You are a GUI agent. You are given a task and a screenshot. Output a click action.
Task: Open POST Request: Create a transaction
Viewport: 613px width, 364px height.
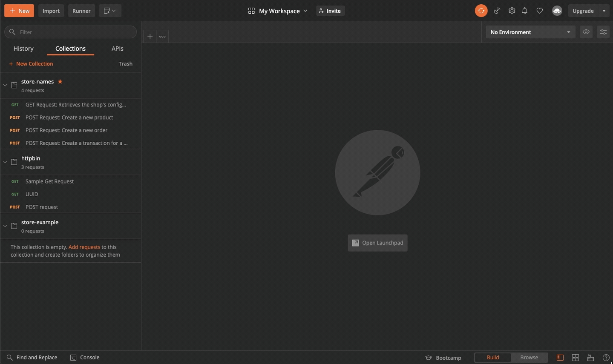pyautogui.click(x=71, y=143)
